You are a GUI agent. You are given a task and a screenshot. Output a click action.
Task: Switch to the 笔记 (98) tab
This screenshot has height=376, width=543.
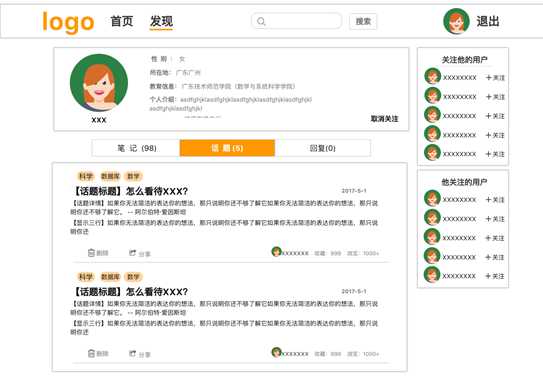click(x=136, y=148)
